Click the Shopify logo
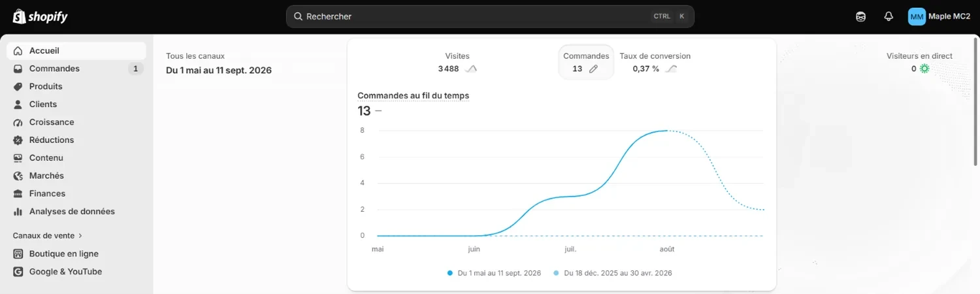 coord(41,16)
